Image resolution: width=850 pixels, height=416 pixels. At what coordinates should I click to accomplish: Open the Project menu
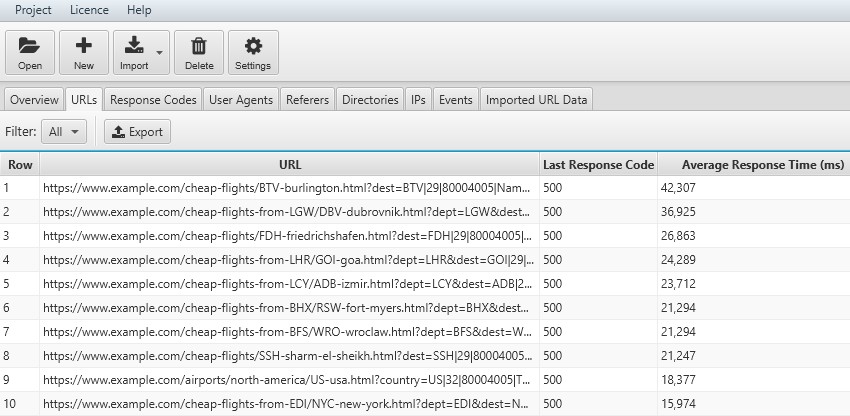(x=33, y=10)
